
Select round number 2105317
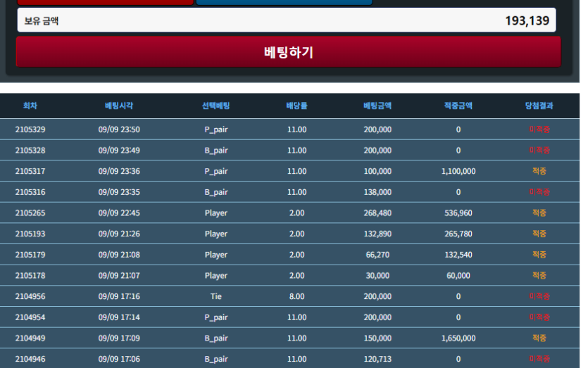(x=30, y=171)
